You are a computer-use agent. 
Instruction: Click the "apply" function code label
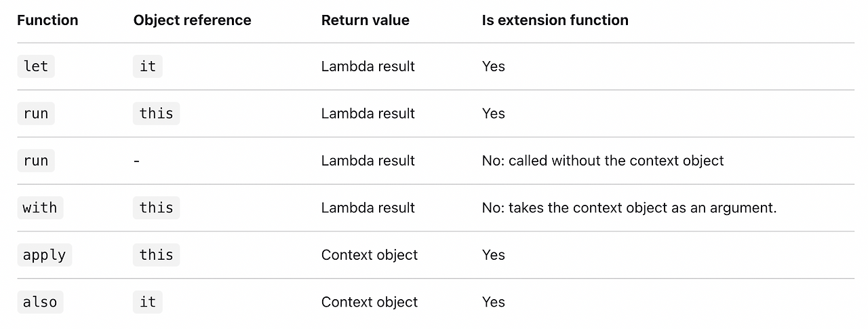tap(44, 255)
